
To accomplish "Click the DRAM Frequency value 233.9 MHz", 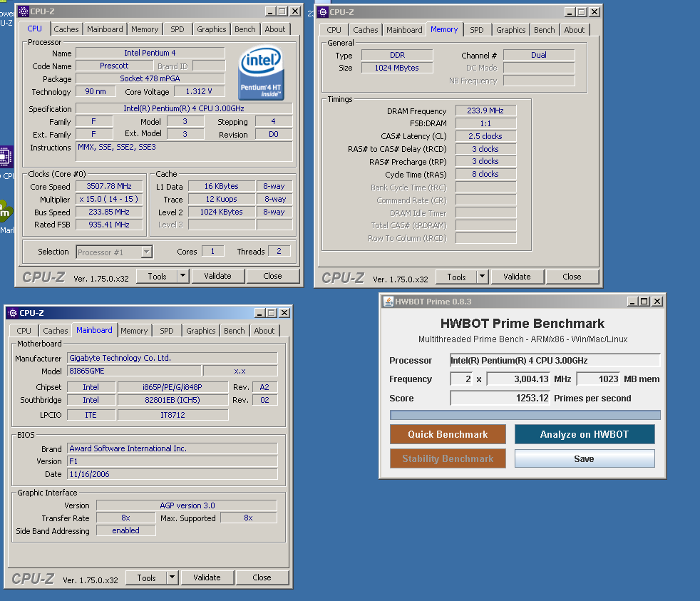I will (x=485, y=111).
